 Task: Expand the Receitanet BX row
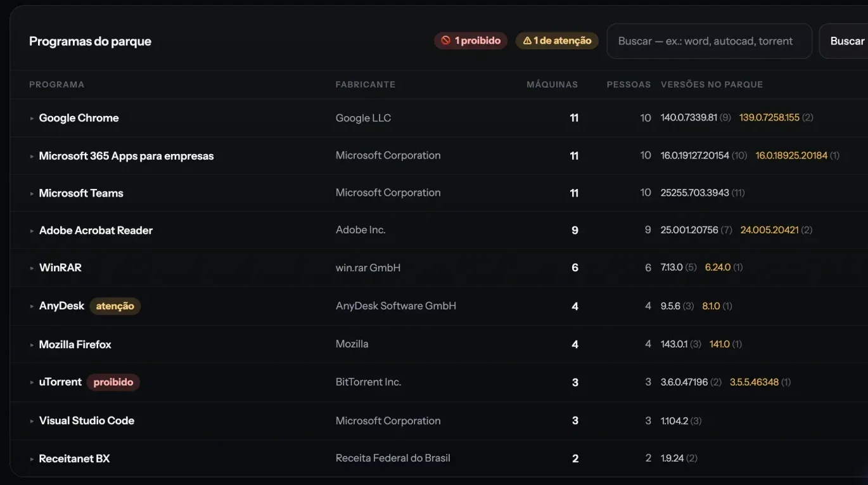tap(32, 459)
